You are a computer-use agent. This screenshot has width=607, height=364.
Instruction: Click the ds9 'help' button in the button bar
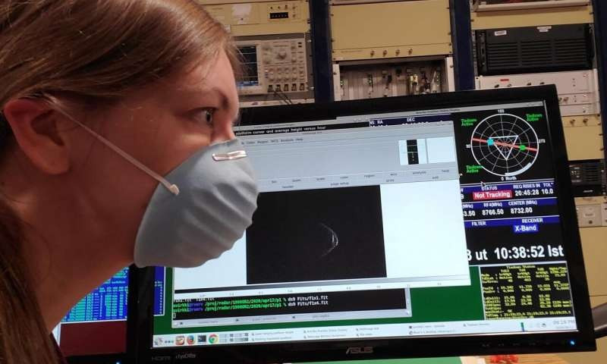coord(445,171)
